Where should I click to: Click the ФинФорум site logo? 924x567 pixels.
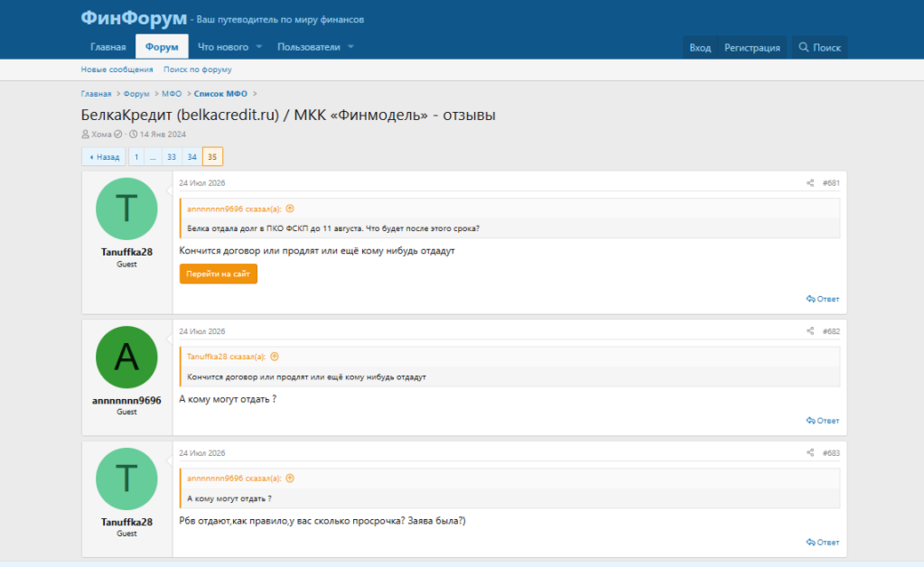pyautogui.click(x=134, y=18)
